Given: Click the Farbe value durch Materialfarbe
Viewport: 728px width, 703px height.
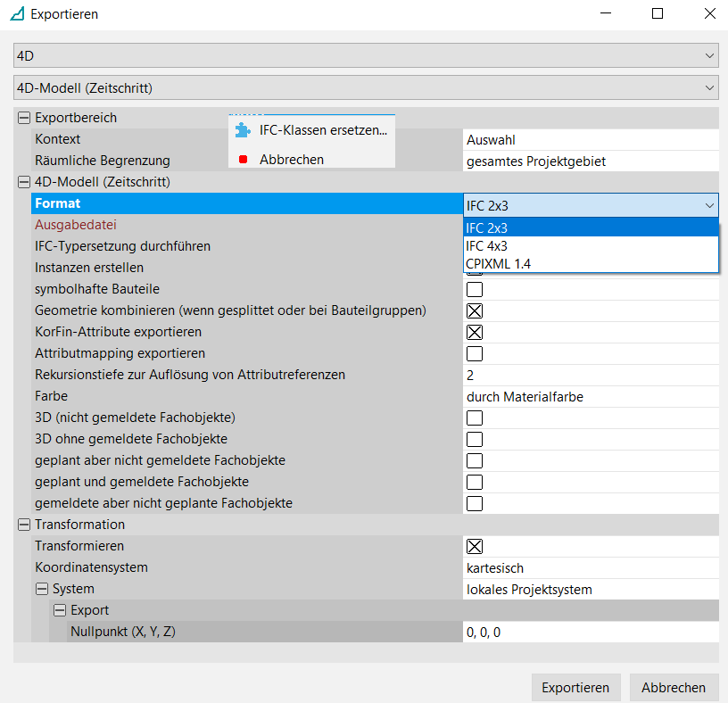Looking at the screenshot, I should (591, 396).
